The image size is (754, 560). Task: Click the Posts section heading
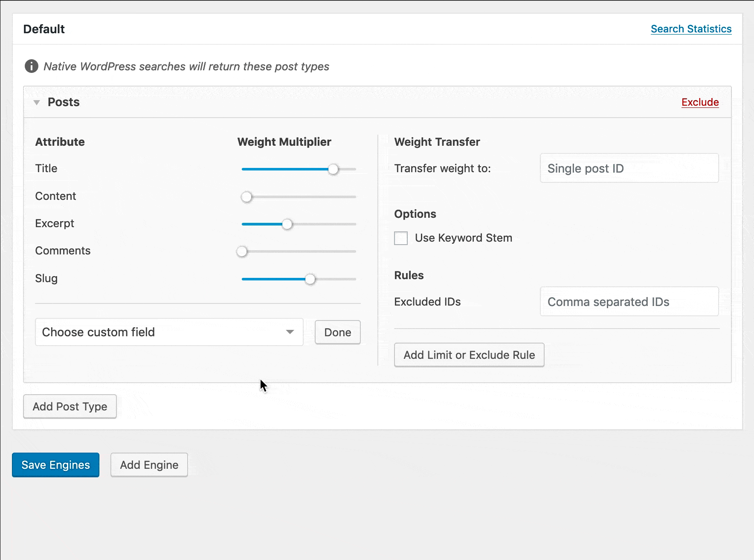(64, 102)
